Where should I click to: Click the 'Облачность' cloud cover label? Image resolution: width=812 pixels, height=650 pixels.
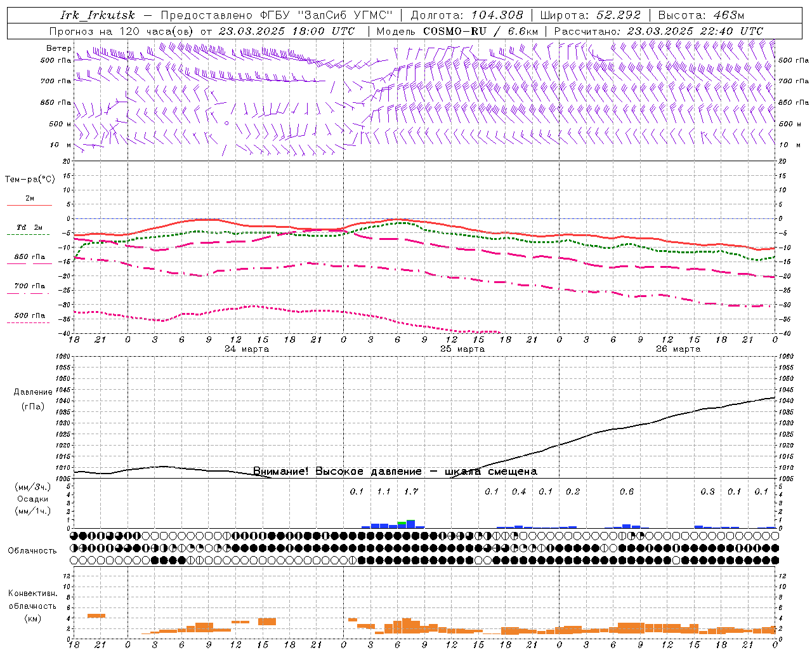click(x=32, y=550)
